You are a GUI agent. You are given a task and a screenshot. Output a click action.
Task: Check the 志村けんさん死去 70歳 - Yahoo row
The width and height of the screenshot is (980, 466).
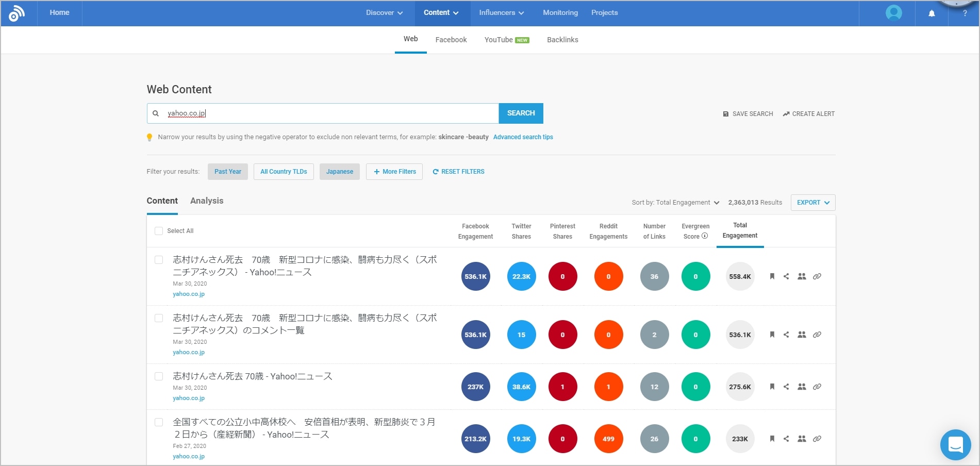point(159,376)
